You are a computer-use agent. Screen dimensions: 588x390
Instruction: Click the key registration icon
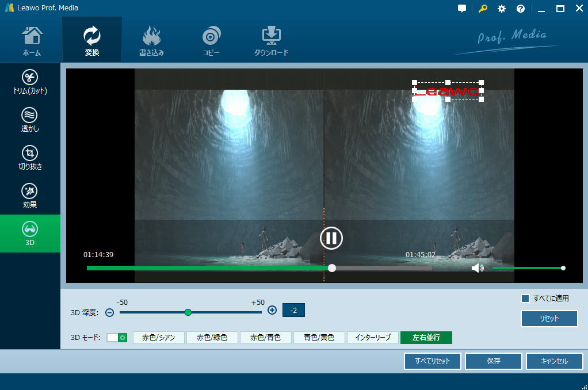pos(482,9)
